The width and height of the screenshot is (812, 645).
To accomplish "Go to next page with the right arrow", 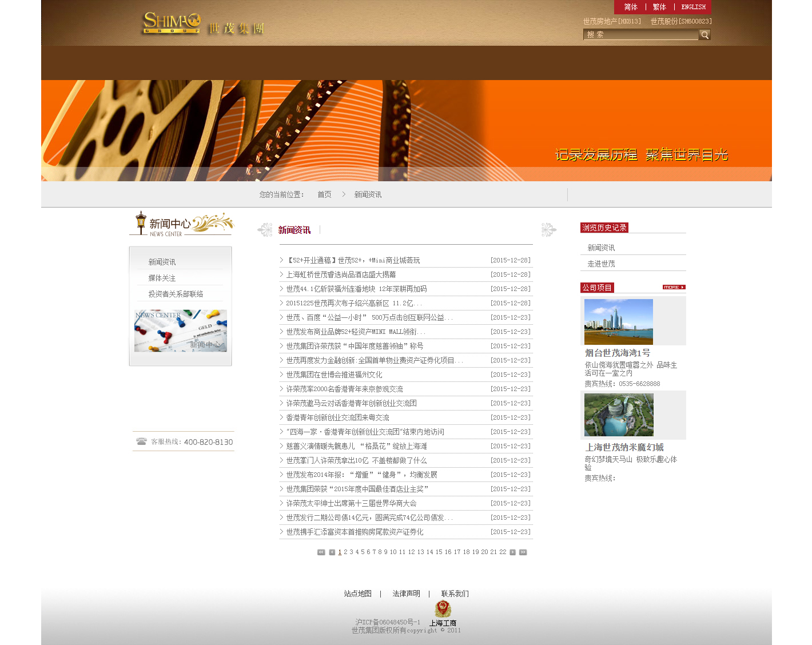I will point(512,552).
